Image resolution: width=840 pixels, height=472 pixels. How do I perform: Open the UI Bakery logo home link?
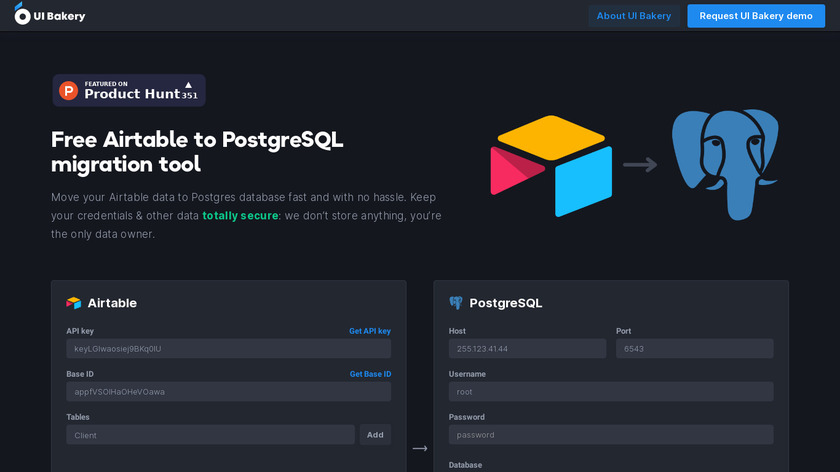[x=49, y=14]
